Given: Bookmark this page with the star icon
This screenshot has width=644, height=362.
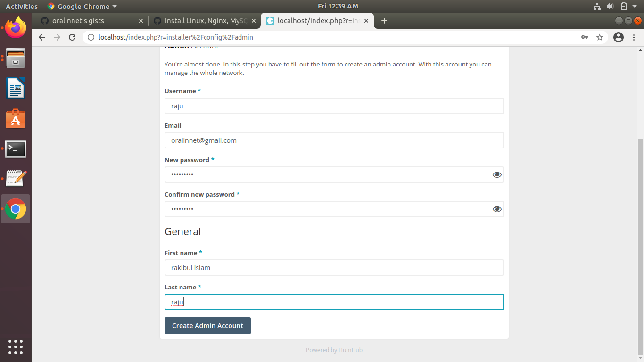Looking at the screenshot, I should click(x=599, y=37).
